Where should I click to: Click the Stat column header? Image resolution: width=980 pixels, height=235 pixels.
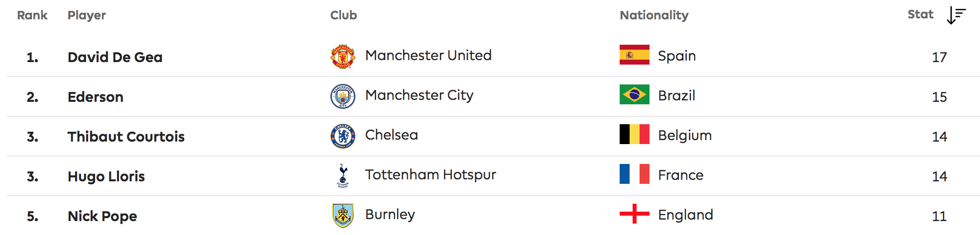pyautogui.click(x=920, y=14)
